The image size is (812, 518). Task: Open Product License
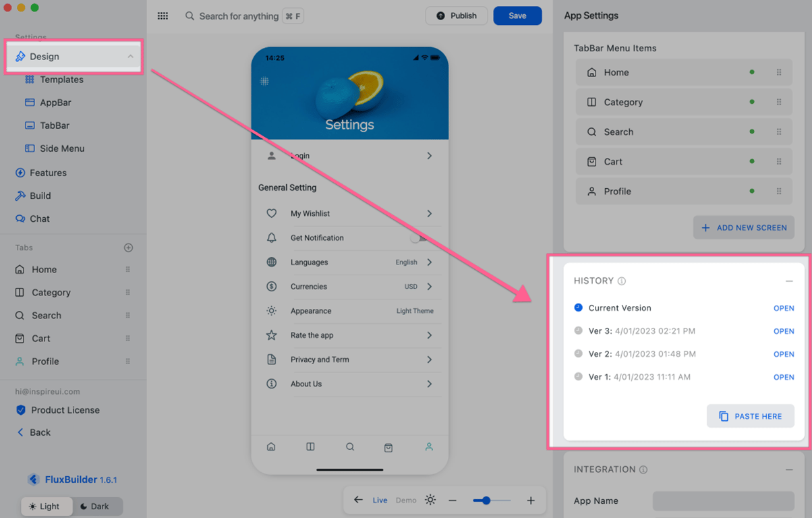point(65,410)
